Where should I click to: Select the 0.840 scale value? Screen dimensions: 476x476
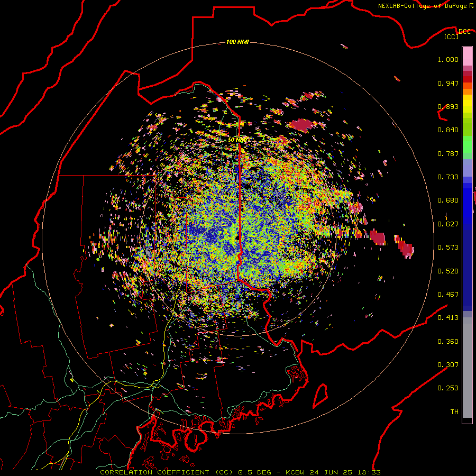[448, 130]
